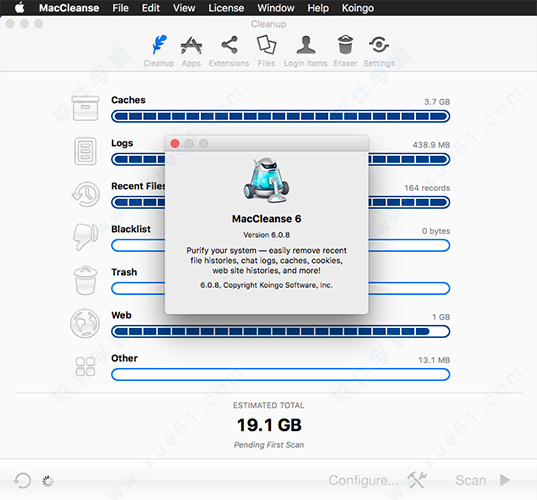This screenshot has width=537, height=500.
Task: Open the Eraser tool
Action: 345,51
